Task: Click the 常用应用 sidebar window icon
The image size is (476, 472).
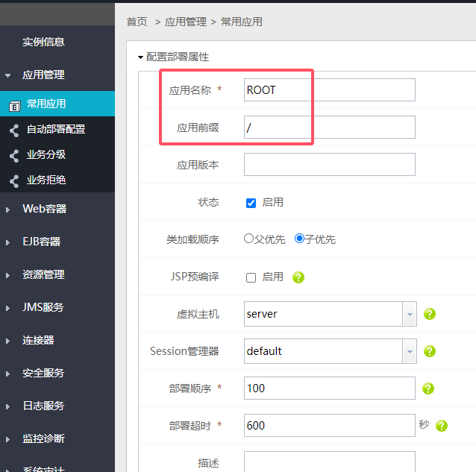Action: [15, 106]
